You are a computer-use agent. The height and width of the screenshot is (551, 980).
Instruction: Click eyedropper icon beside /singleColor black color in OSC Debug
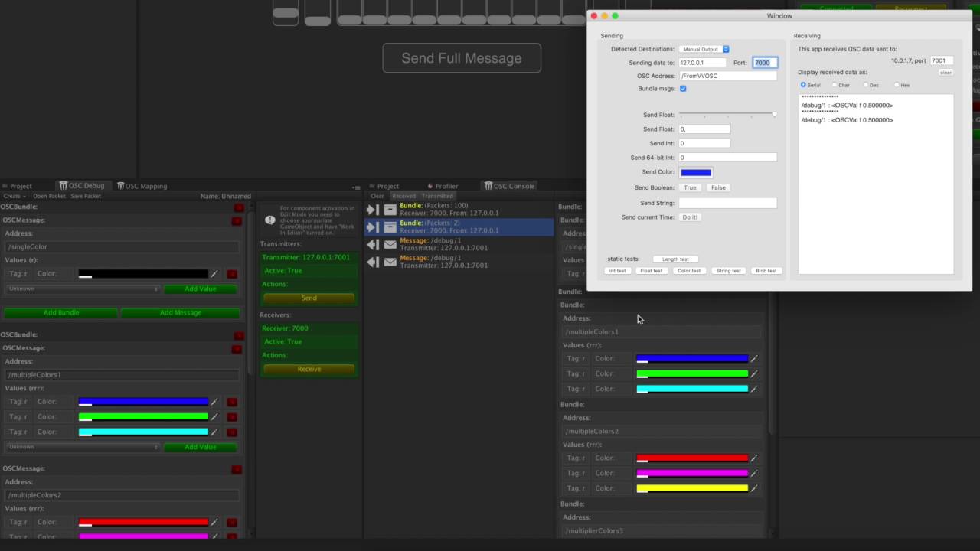pos(214,274)
